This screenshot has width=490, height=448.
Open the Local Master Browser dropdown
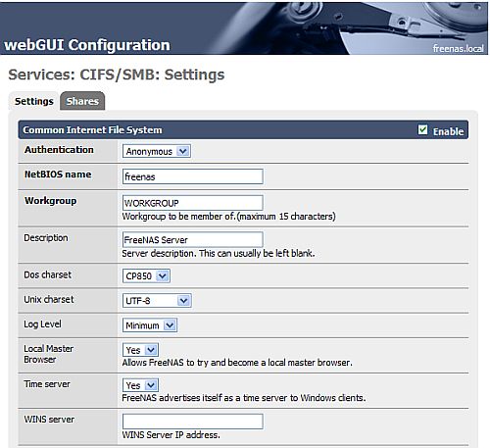coord(140,350)
